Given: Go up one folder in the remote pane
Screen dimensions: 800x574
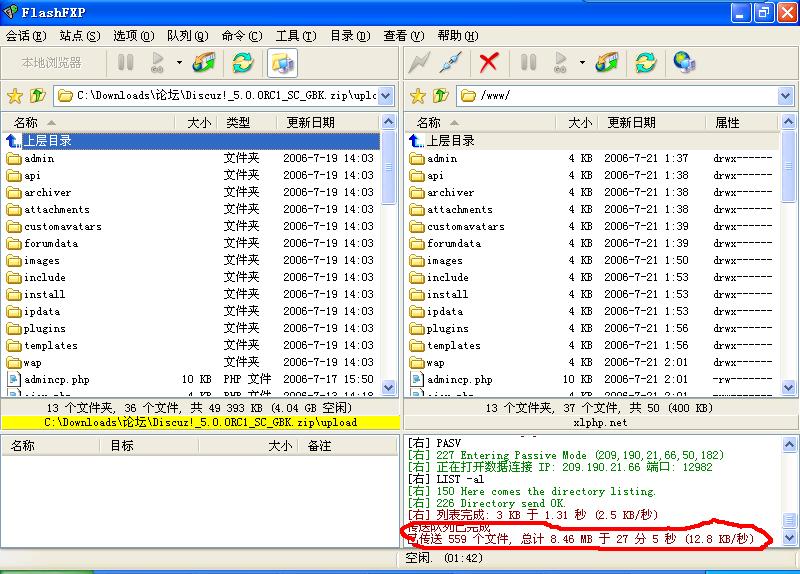Looking at the screenshot, I should pyautogui.click(x=440, y=95).
